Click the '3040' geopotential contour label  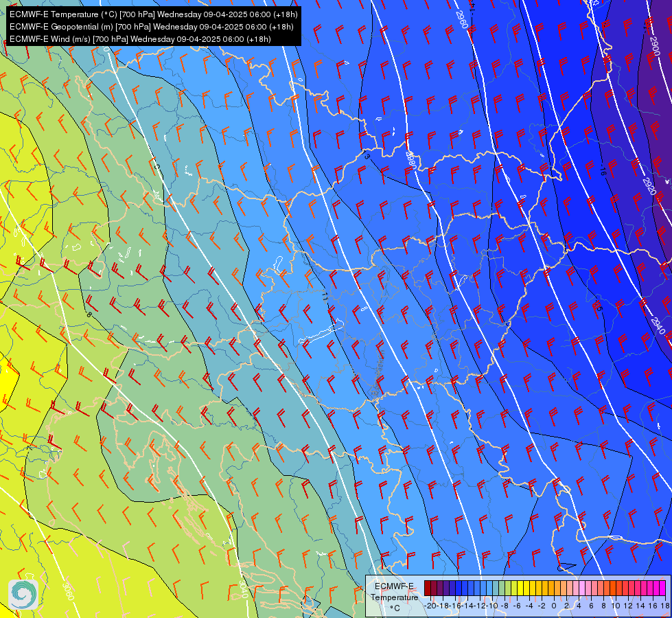click(243, 590)
